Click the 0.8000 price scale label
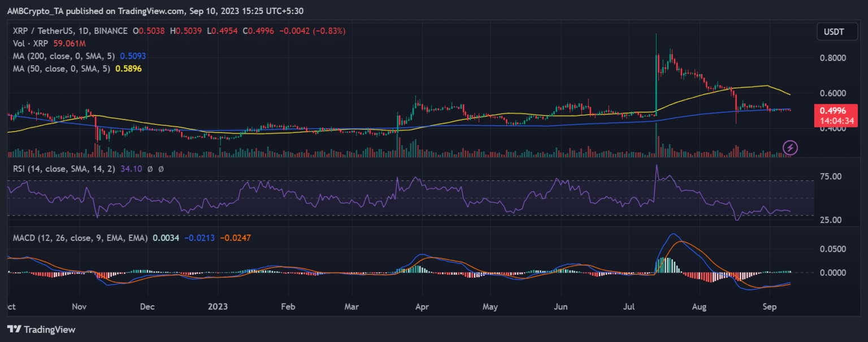The height and width of the screenshot is (342, 868). (x=833, y=58)
